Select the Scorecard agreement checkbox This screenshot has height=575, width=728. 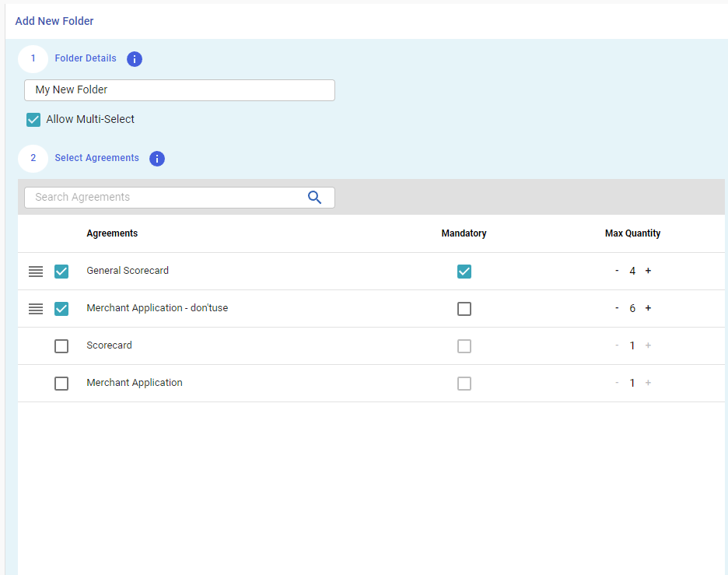[61, 346]
